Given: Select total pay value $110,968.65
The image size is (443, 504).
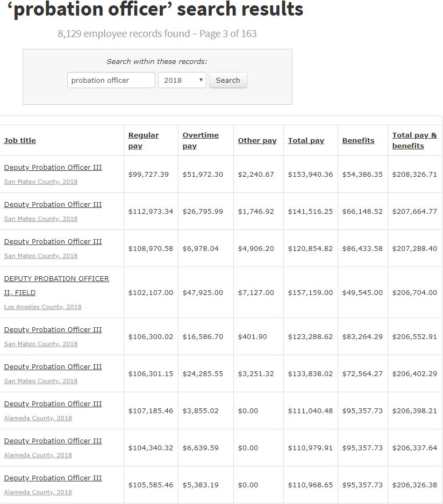Looking at the screenshot, I should tap(310, 485).
